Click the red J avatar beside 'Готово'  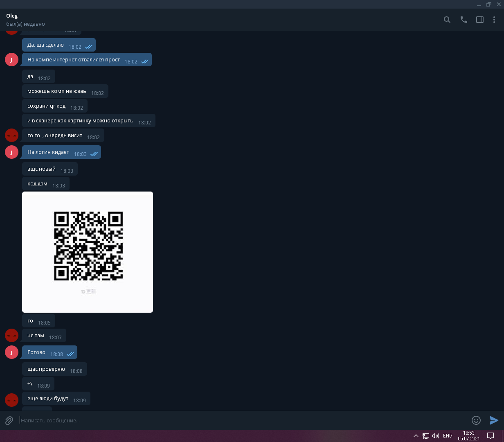point(11,352)
